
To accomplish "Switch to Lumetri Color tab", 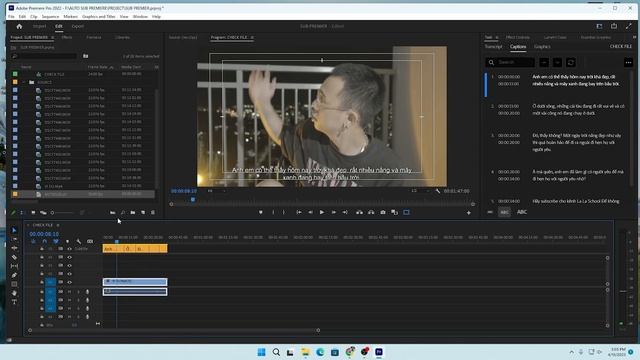I will click(x=555, y=38).
